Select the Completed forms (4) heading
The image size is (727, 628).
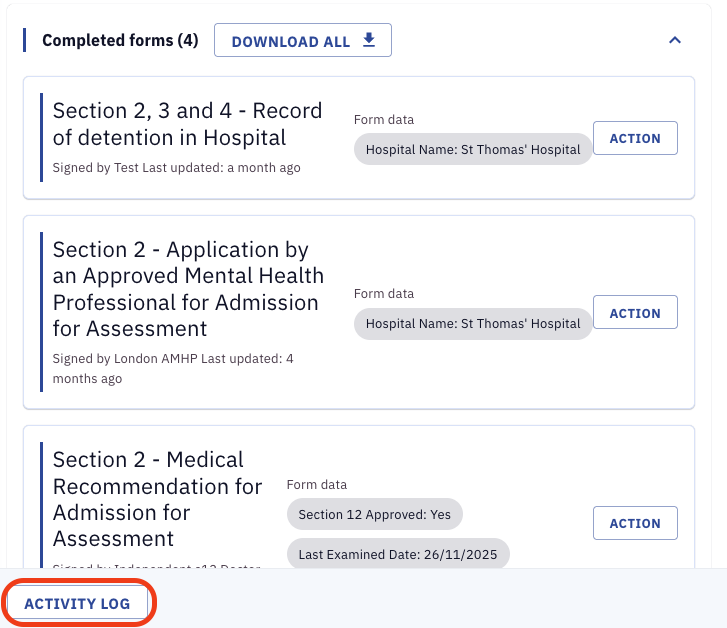coord(120,41)
